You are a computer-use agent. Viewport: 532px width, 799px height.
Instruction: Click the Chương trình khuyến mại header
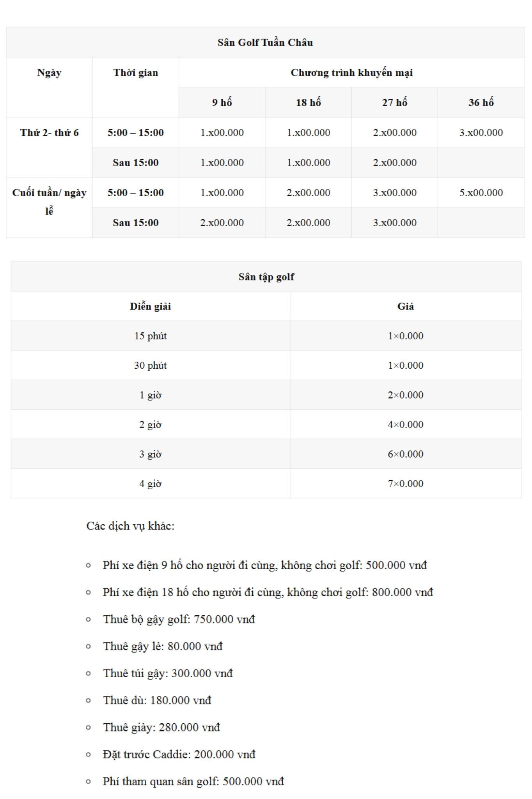[x=351, y=73]
